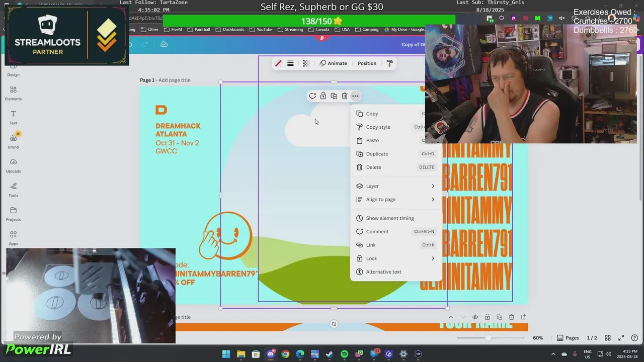Move page down with the chevron arrow

463,317
